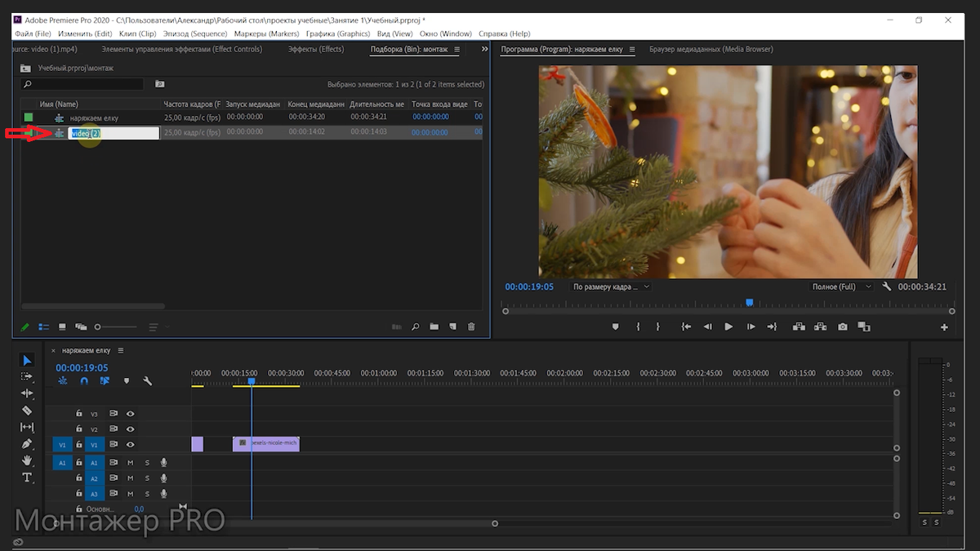The height and width of the screenshot is (551, 980).
Task: Open Клип (Clip) menu
Action: pos(137,33)
